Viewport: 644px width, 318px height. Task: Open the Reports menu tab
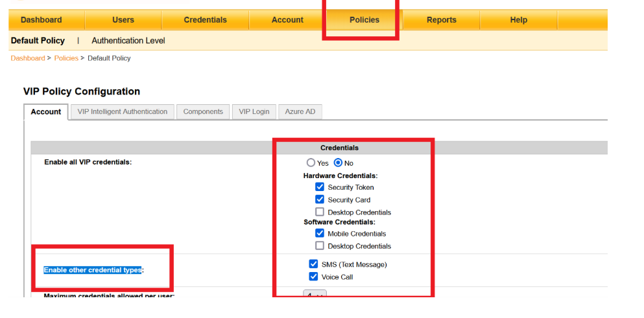point(442,19)
